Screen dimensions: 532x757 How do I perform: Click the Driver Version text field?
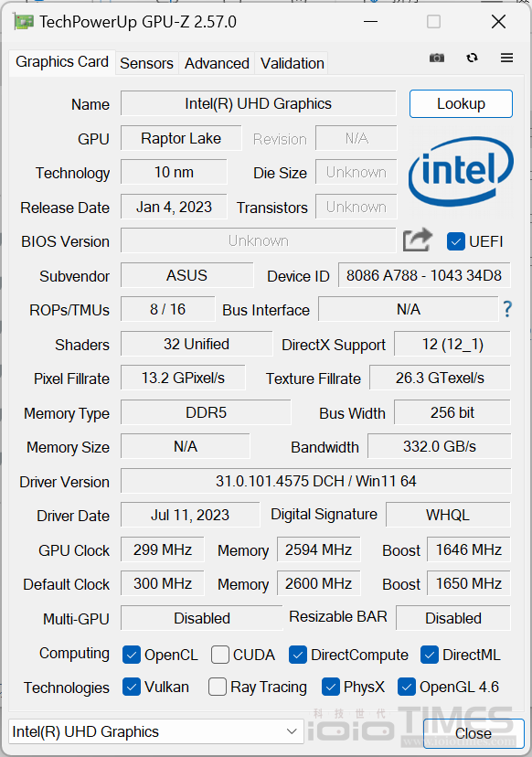point(315,481)
